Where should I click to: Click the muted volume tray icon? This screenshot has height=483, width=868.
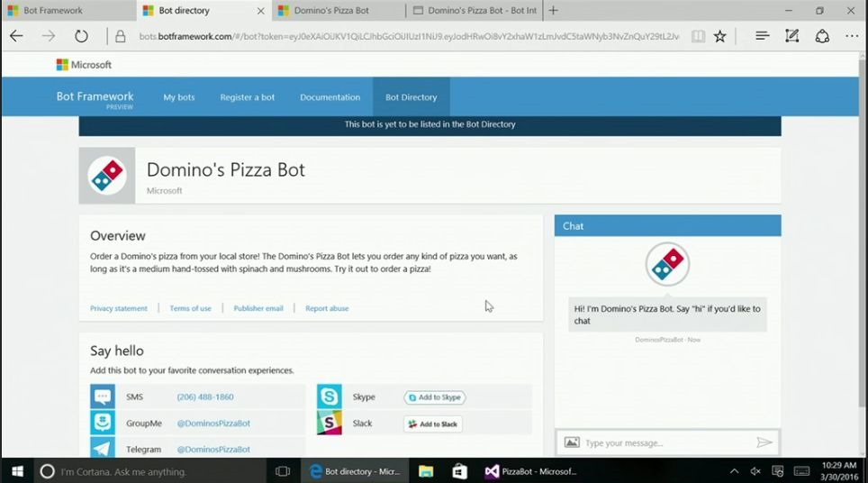[x=755, y=471]
